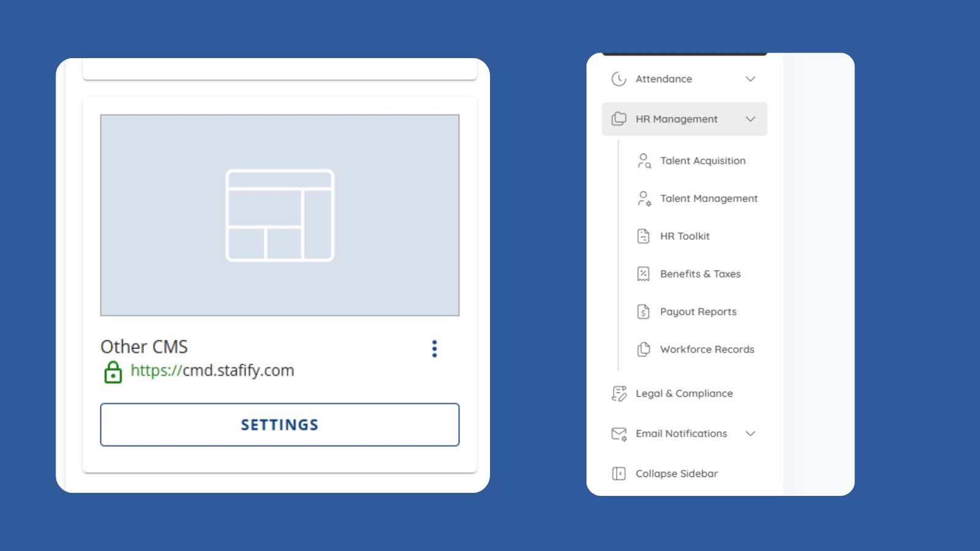
Task: Click the Attendance clock icon
Action: coord(619,79)
